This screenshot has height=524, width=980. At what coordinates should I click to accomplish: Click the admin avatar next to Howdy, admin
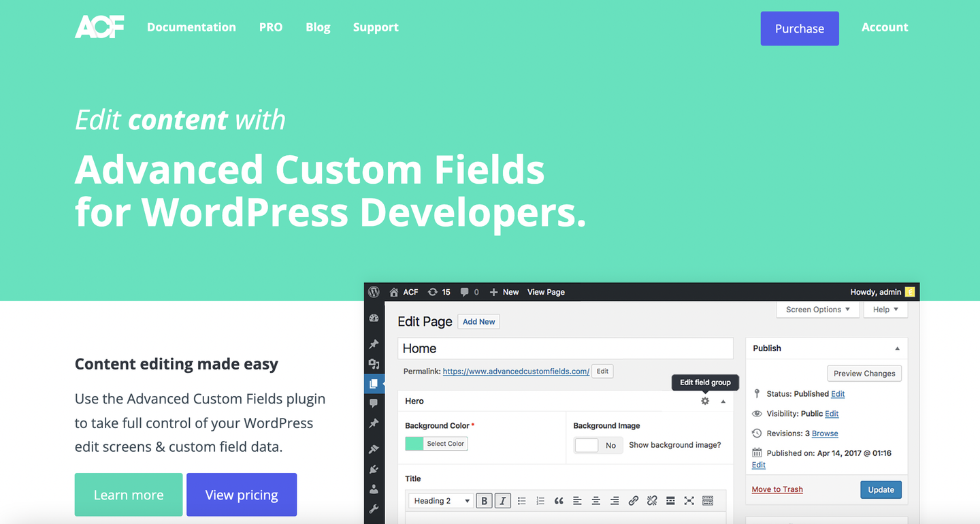(x=910, y=292)
